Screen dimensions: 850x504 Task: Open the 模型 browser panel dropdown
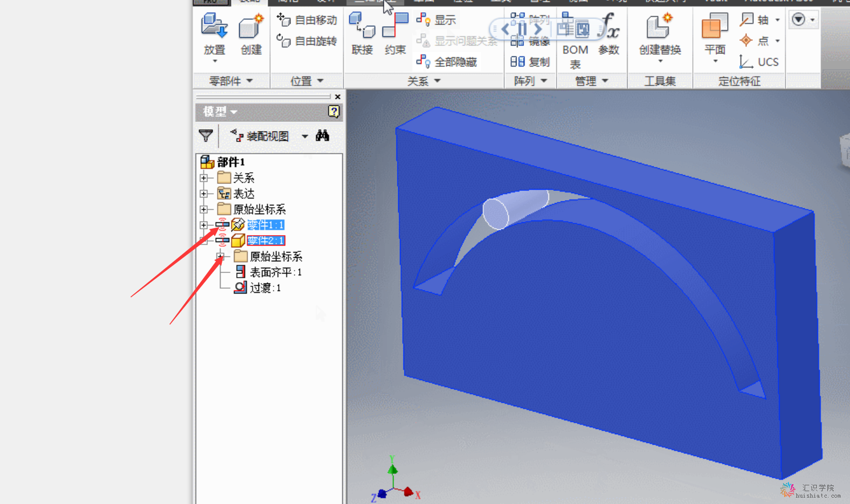point(234,112)
